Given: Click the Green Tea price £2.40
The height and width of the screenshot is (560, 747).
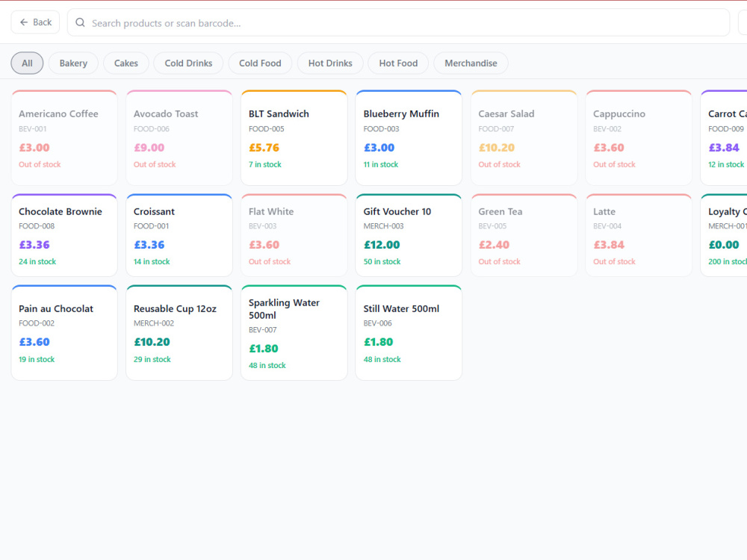Looking at the screenshot, I should click(494, 245).
